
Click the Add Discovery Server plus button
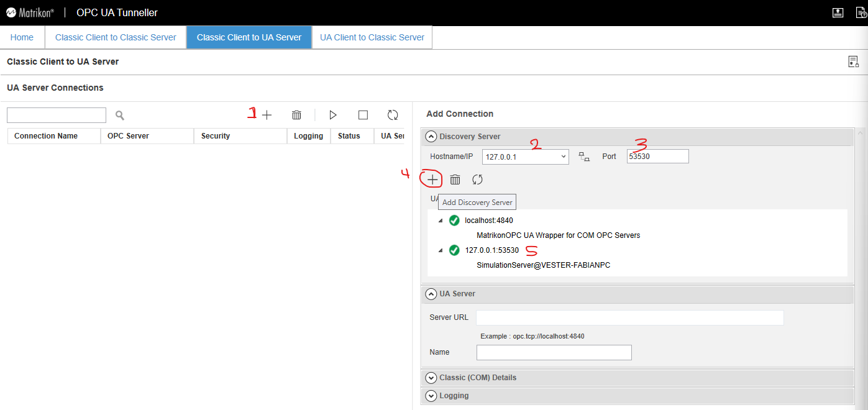[x=432, y=180]
